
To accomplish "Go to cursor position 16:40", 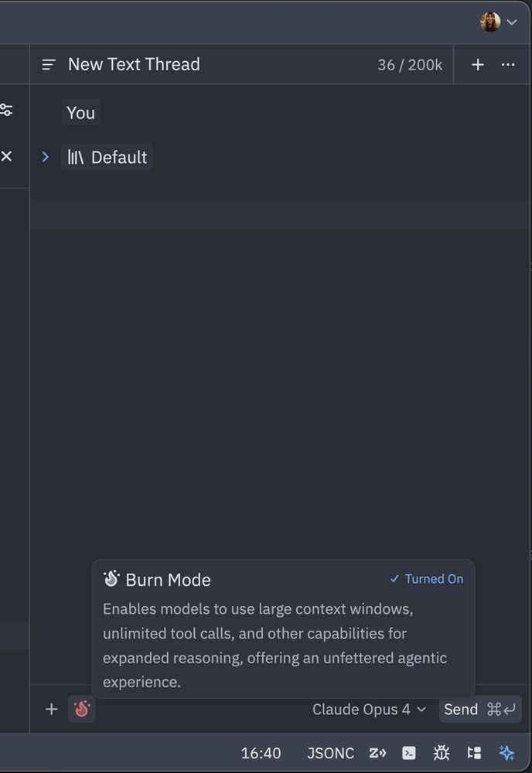I will [261, 753].
